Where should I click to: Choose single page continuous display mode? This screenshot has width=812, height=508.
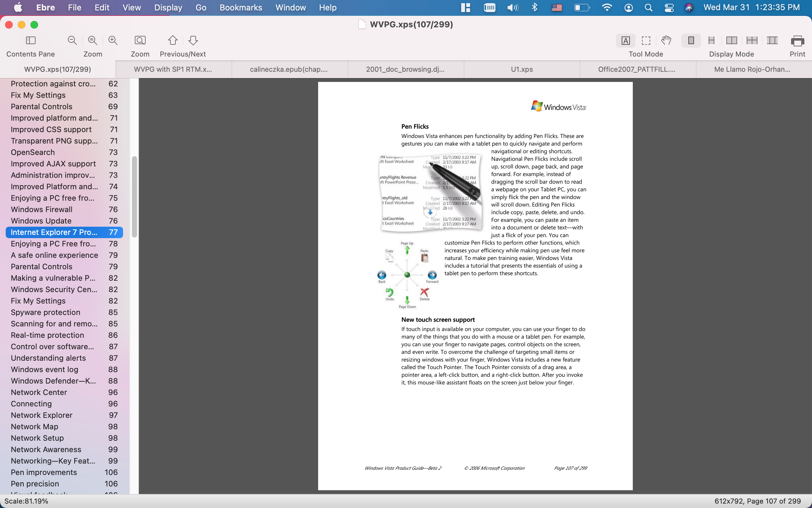(711, 41)
